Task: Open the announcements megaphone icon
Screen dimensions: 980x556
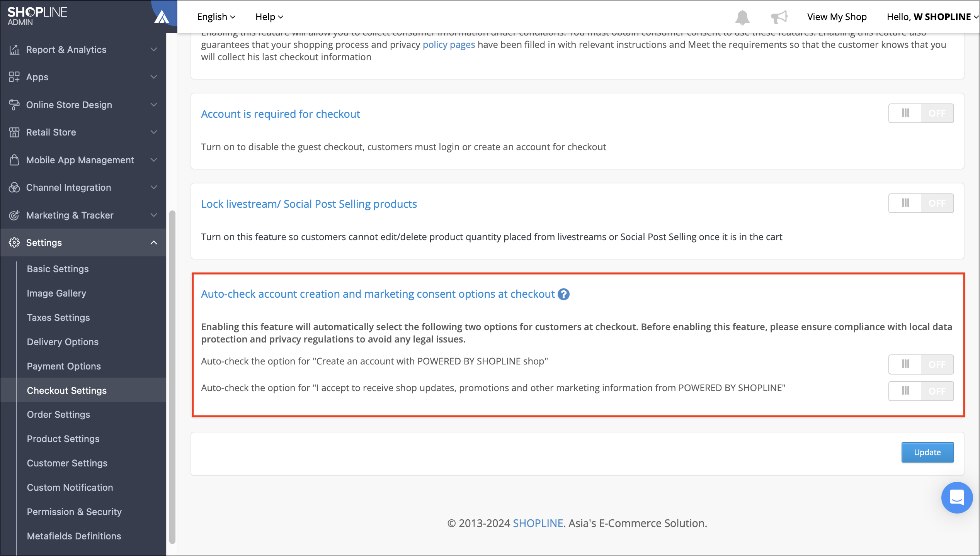Action: pos(779,17)
